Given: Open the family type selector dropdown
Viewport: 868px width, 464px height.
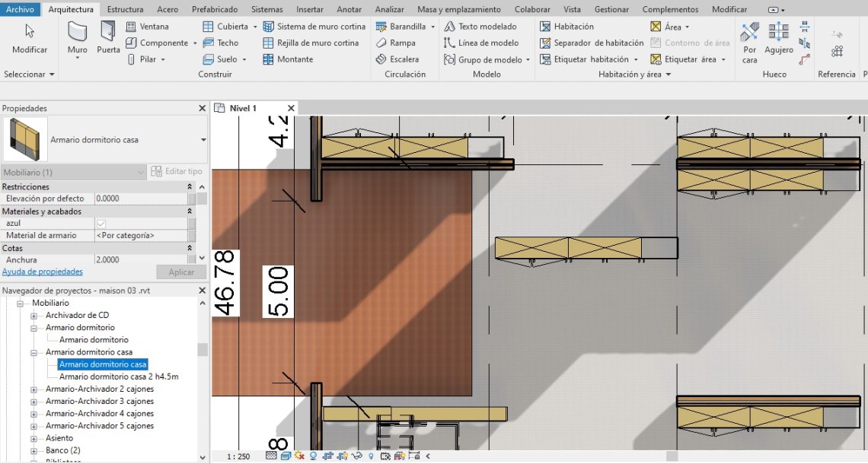Looking at the screenshot, I should click(203, 140).
